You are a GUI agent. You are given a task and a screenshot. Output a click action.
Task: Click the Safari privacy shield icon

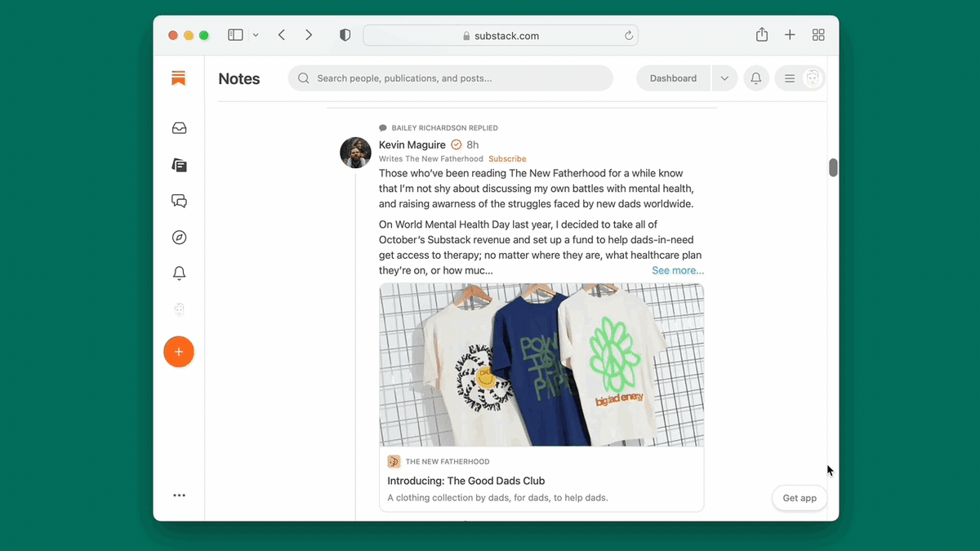pyautogui.click(x=345, y=35)
